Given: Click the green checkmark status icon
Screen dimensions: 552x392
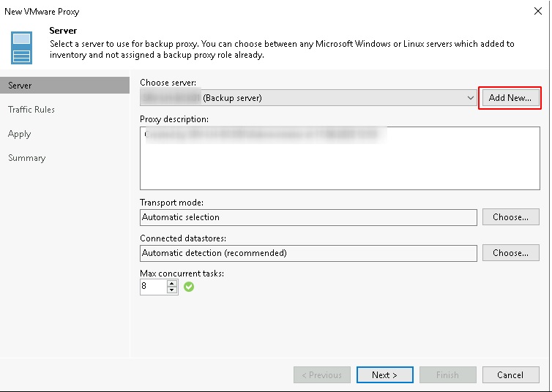Looking at the screenshot, I should [189, 287].
